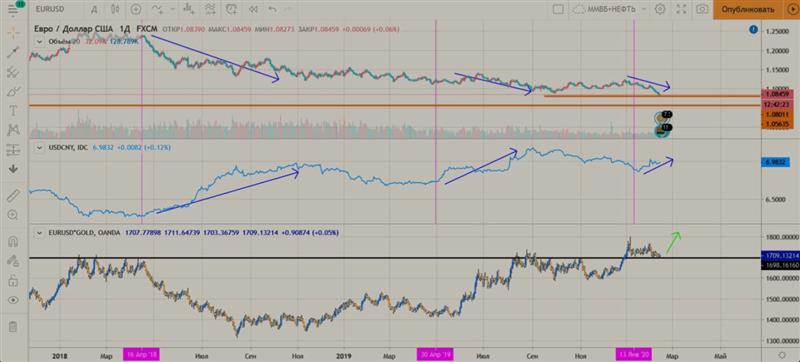Click the 30 Апр '19 date marker
The image size is (800, 362).
tap(435, 355)
